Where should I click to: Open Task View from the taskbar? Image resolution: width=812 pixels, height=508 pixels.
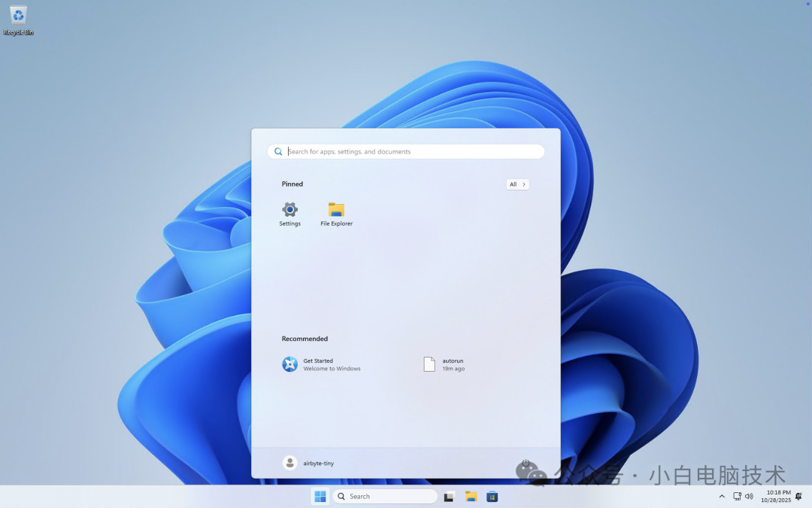[x=449, y=497]
